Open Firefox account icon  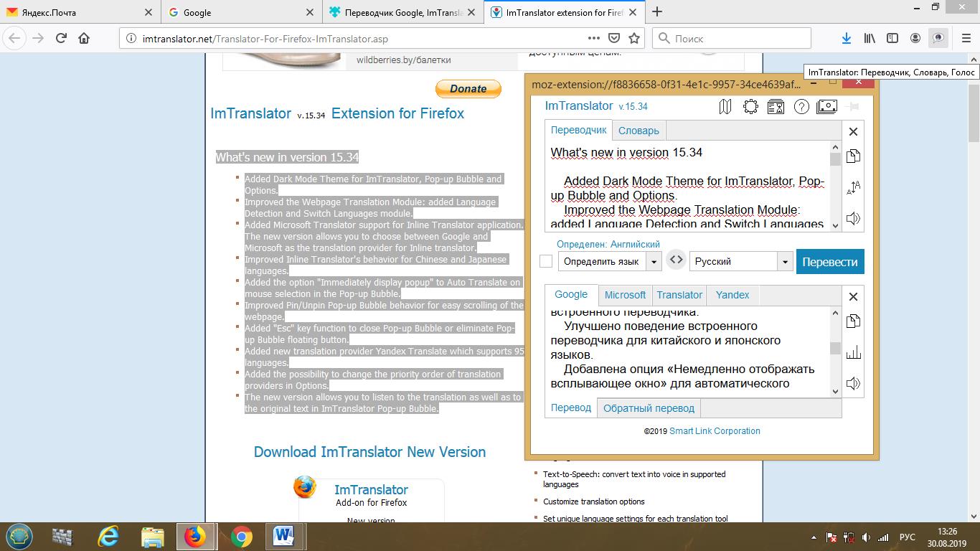(x=915, y=38)
